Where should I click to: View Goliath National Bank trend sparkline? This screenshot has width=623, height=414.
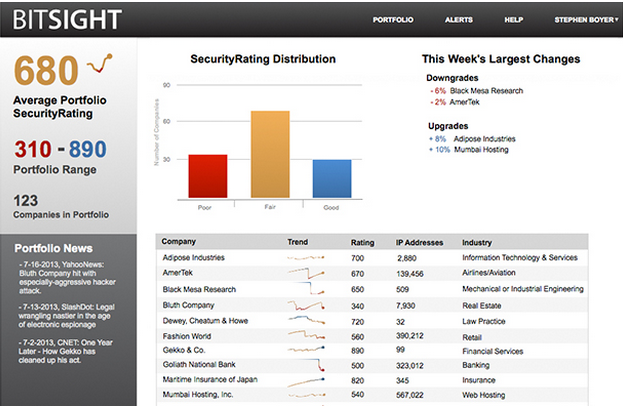[x=312, y=365]
